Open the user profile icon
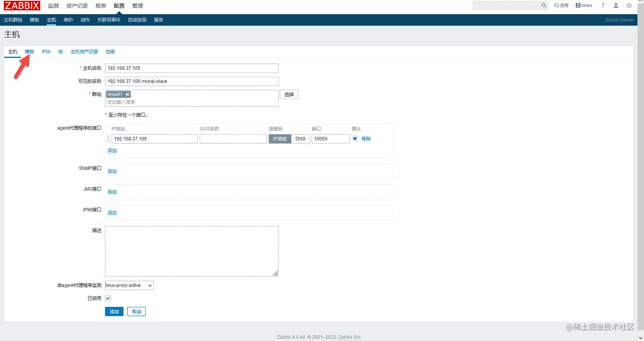 pos(616,6)
